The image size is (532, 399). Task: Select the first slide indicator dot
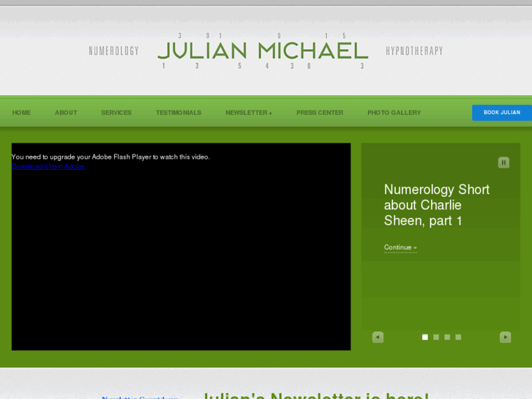pyautogui.click(x=424, y=337)
